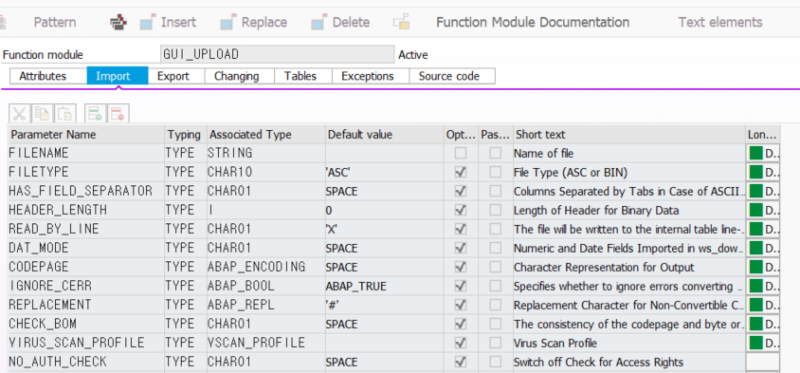Click the Cut icon above parameter table
The image size is (800, 373).
19,113
